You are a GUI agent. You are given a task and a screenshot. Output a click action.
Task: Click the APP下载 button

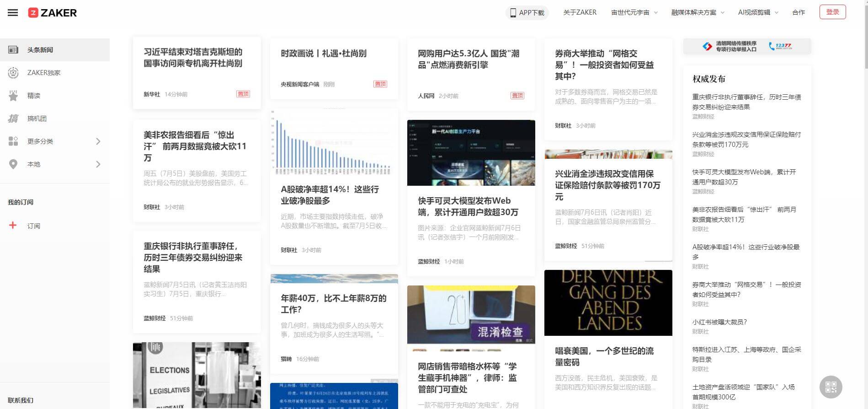pos(527,13)
